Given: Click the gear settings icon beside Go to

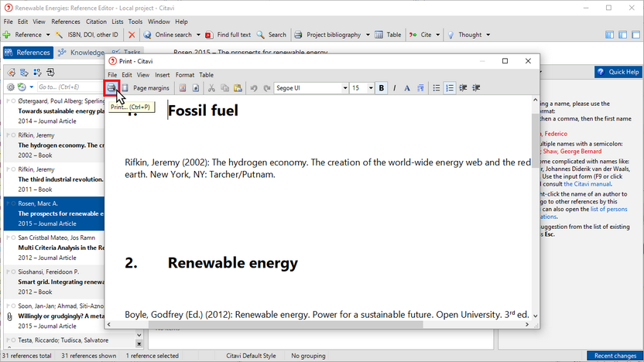Looking at the screenshot, I should click(x=11, y=87).
